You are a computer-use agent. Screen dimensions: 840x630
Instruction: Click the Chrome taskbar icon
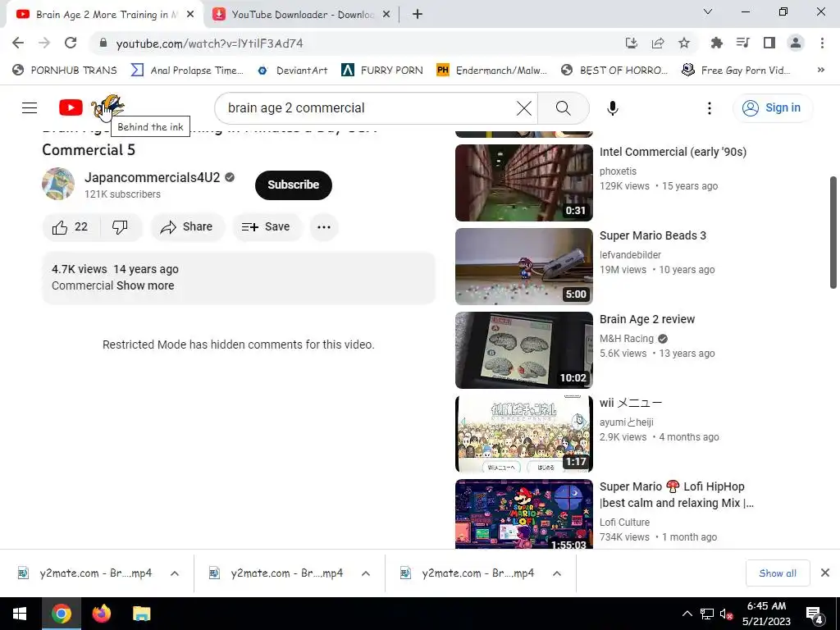[x=61, y=614]
